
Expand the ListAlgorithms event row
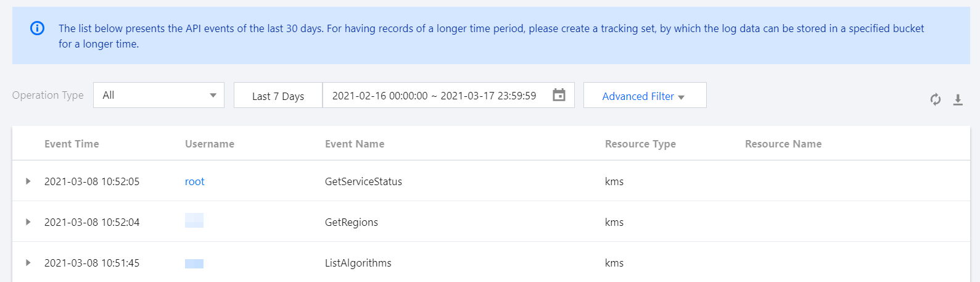28,263
